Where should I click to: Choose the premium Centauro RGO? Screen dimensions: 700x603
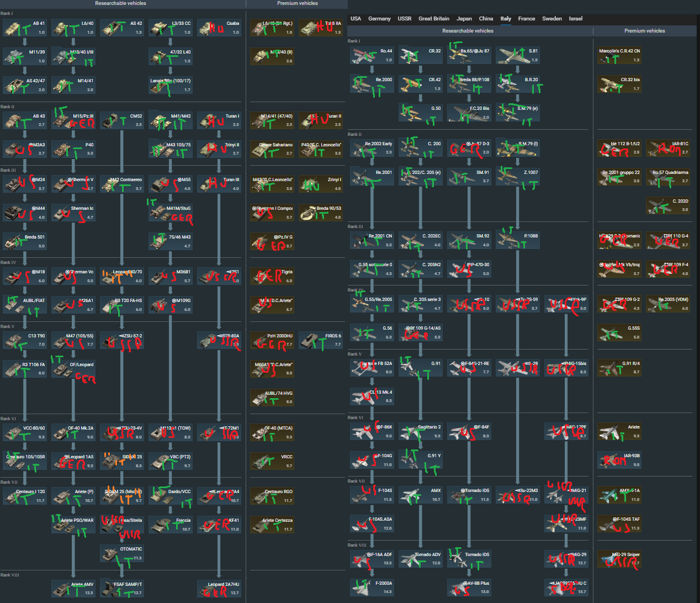click(x=272, y=496)
